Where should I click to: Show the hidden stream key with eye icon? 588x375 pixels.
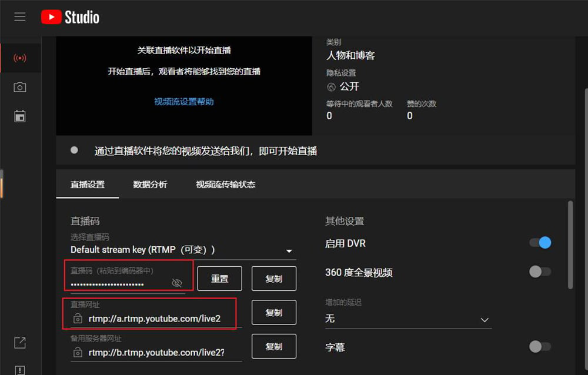tap(176, 283)
